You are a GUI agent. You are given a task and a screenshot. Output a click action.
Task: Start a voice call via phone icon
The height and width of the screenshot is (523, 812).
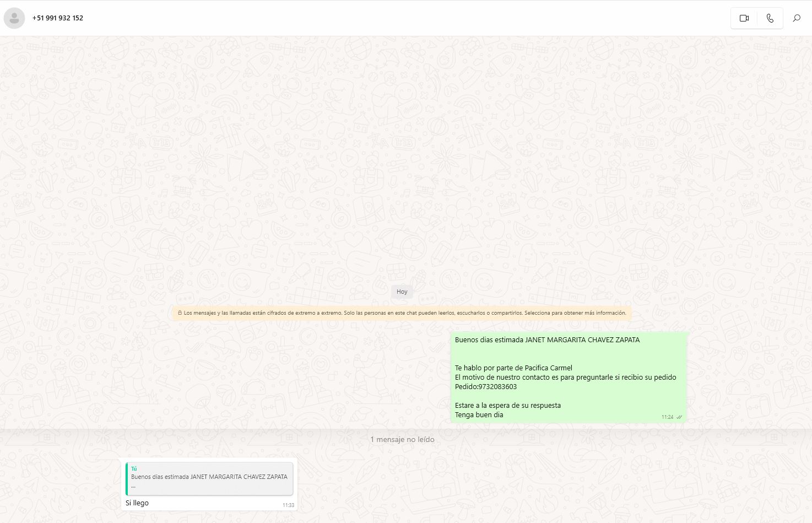click(x=770, y=18)
